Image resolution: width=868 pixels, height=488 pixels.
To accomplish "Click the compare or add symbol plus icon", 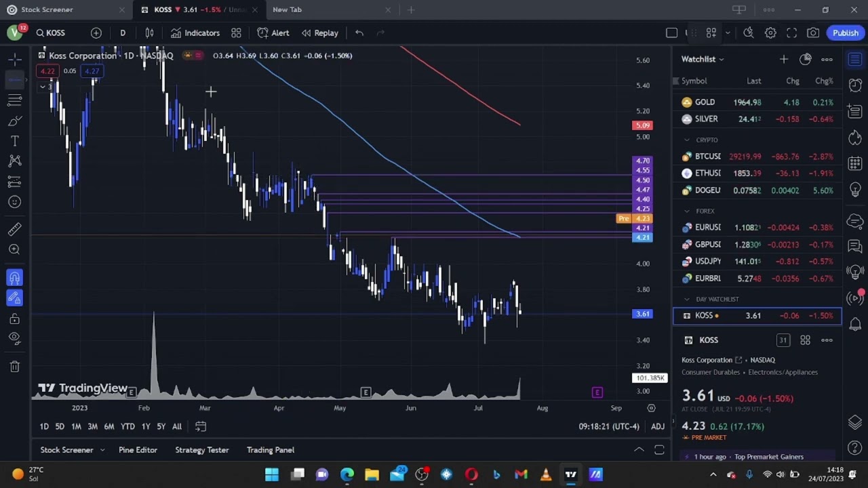I will click(96, 33).
